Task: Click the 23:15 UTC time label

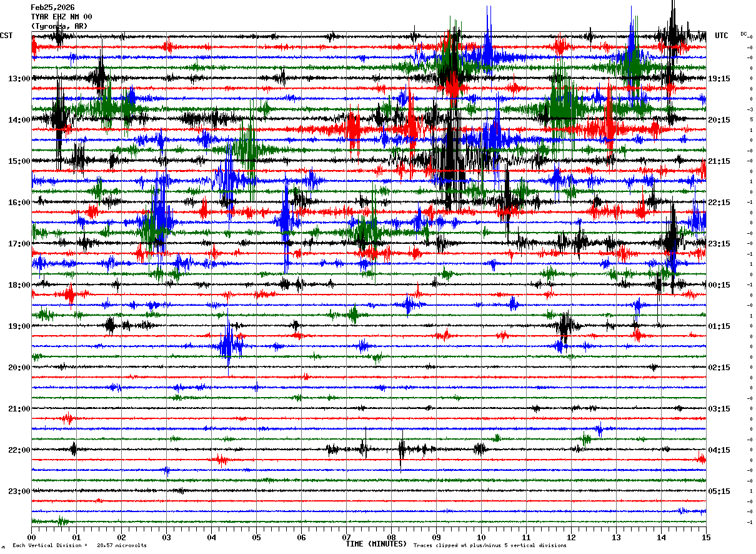Action: point(719,244)
